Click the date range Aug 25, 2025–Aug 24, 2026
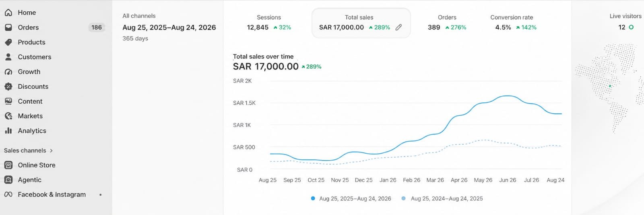The width and height of the screenshot is (644, 215). (169, 27)
